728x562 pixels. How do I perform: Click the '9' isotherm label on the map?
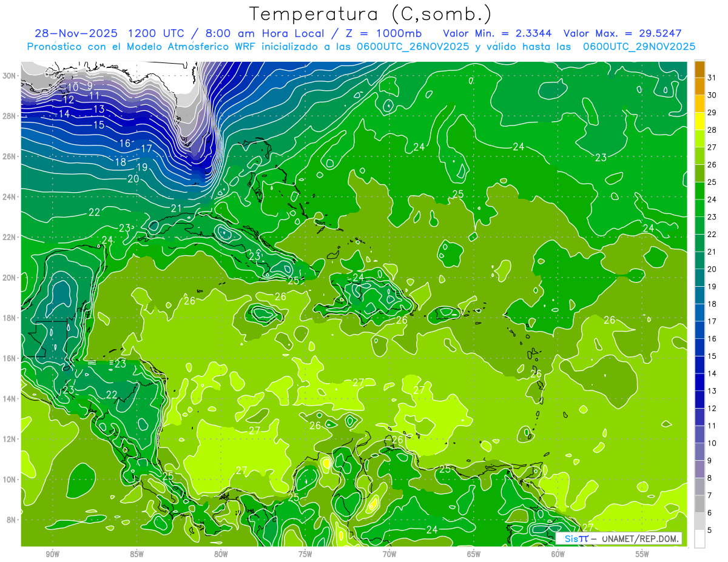pyautogui.click(x=90, y=86)
